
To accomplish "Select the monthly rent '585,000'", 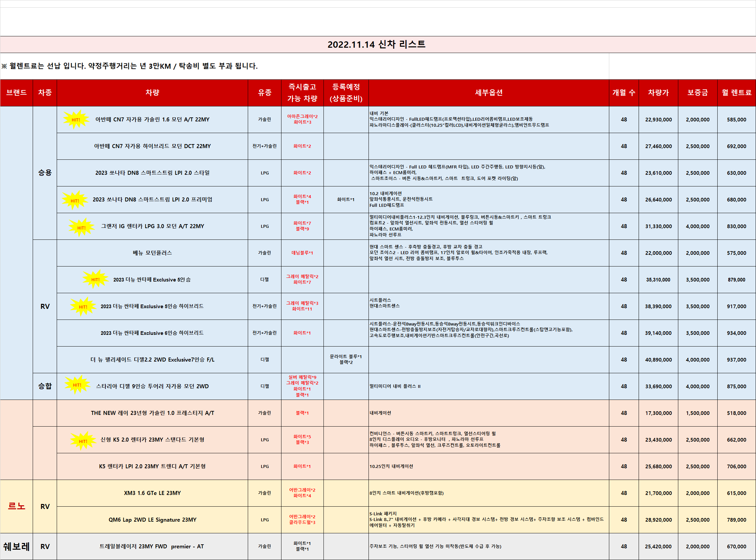I will [x=737, y=120].
